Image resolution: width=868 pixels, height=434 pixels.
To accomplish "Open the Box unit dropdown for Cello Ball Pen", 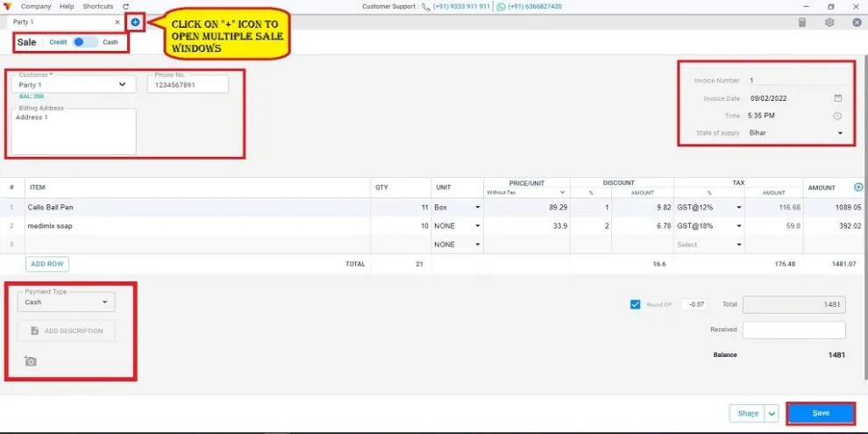I will coord(457,207).
